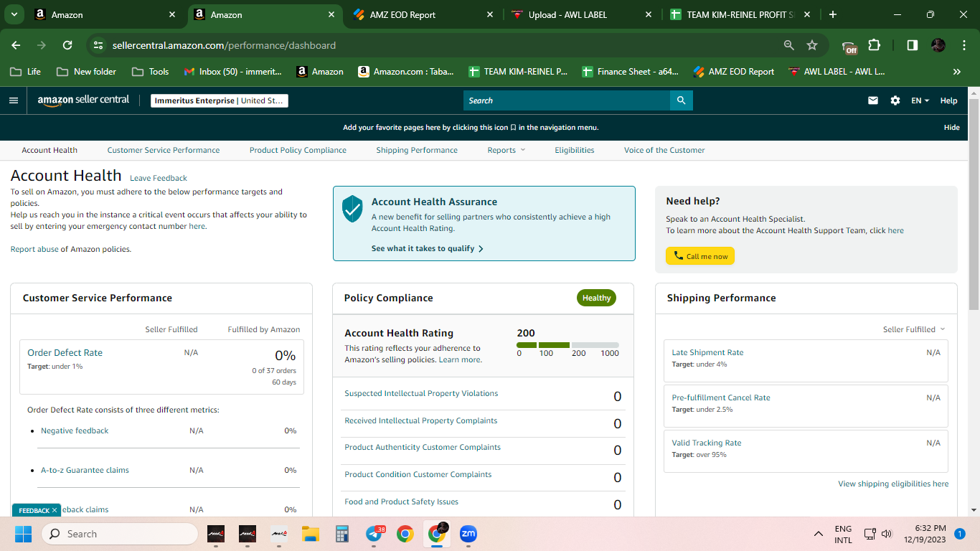The width and height of the screenshot is (980, 551).
Task: Switch to the Upload - AWL LABEL browser tab
Action: click(x=582, y=14)
